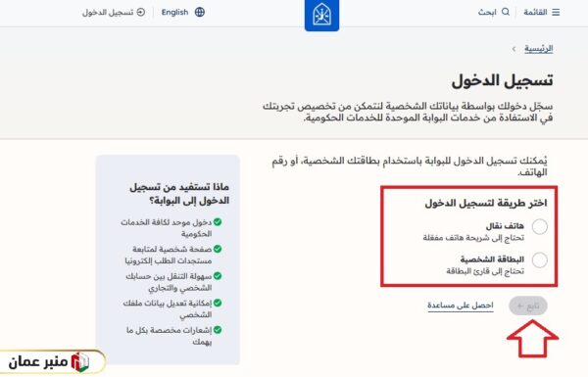Click check icon beside إشعارات مخصصة
588x377 pixels.
(x=218, y=330)
